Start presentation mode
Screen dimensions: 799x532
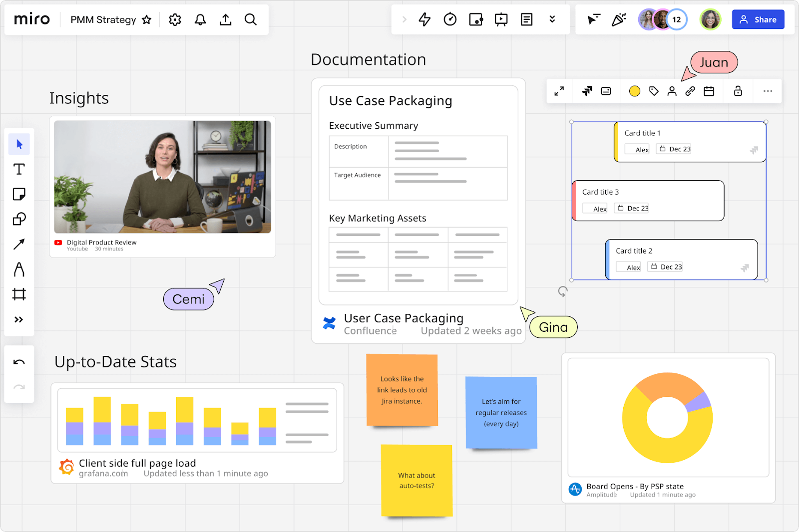501,19
